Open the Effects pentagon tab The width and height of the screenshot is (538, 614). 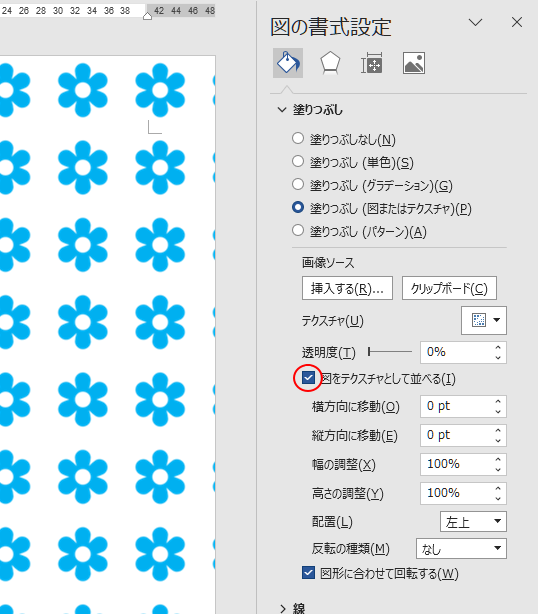[x=330, y=63]
